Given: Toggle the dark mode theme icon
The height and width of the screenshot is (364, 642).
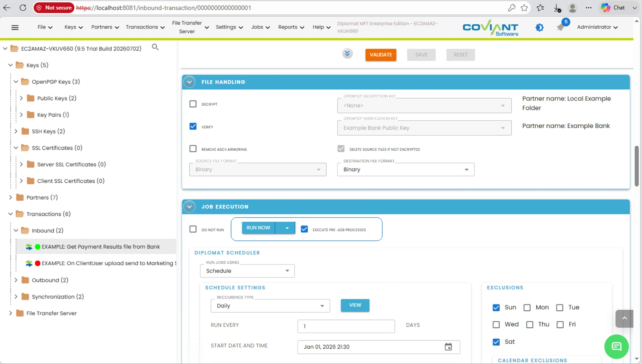Looking at the screenshot, I should [x=540, y=27].
